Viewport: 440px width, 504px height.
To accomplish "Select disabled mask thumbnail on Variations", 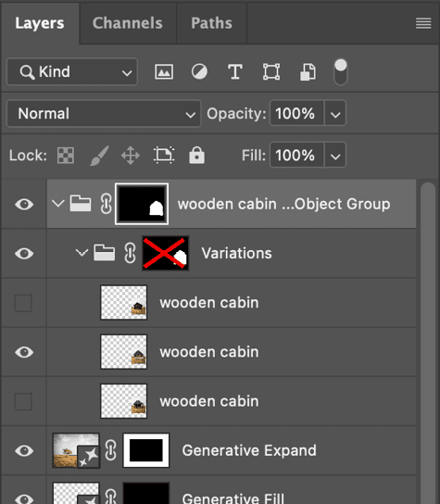I will [166, 253].
